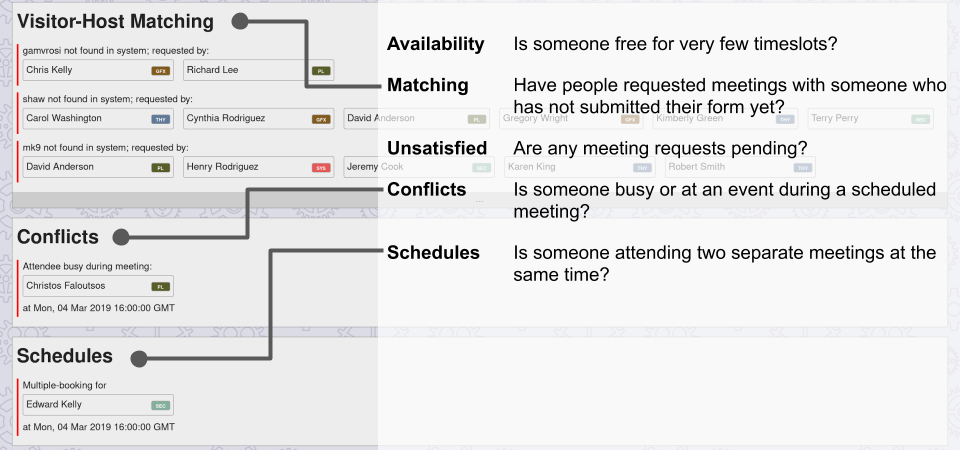Click the GFX badge on Chris Kelly

(x=160, y=71)
